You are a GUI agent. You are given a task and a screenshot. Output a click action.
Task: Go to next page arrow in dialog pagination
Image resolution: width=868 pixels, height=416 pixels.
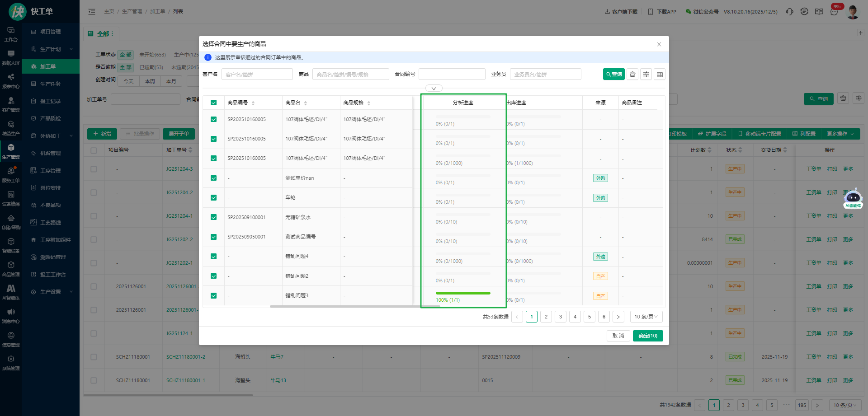[618, 317]
